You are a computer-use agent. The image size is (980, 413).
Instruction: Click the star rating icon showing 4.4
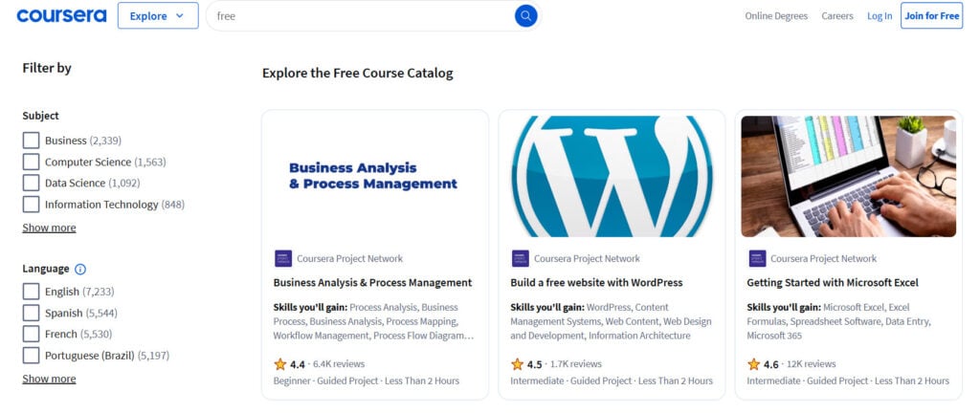pos(280,364)
